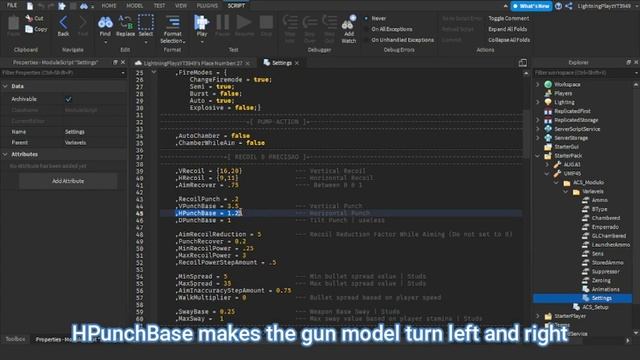
Task: Click the Back navigation arrow
Action: coord(63,22)
